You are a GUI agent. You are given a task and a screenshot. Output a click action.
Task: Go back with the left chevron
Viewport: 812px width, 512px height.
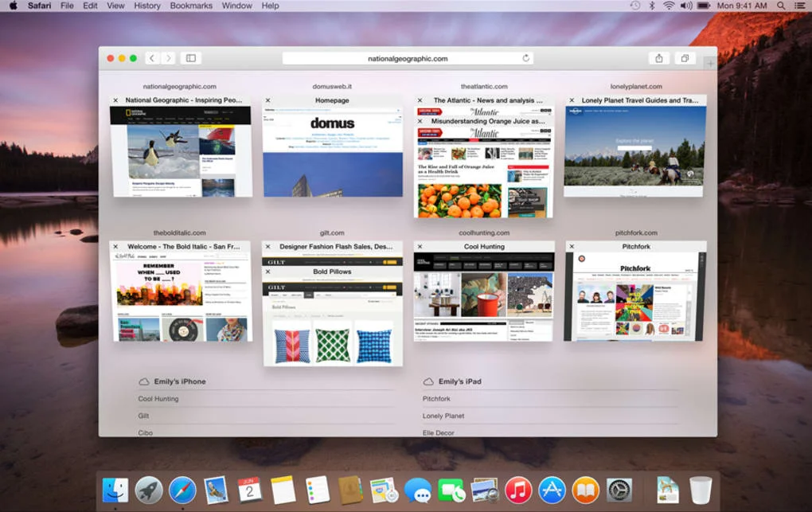(x=152, y=58)
